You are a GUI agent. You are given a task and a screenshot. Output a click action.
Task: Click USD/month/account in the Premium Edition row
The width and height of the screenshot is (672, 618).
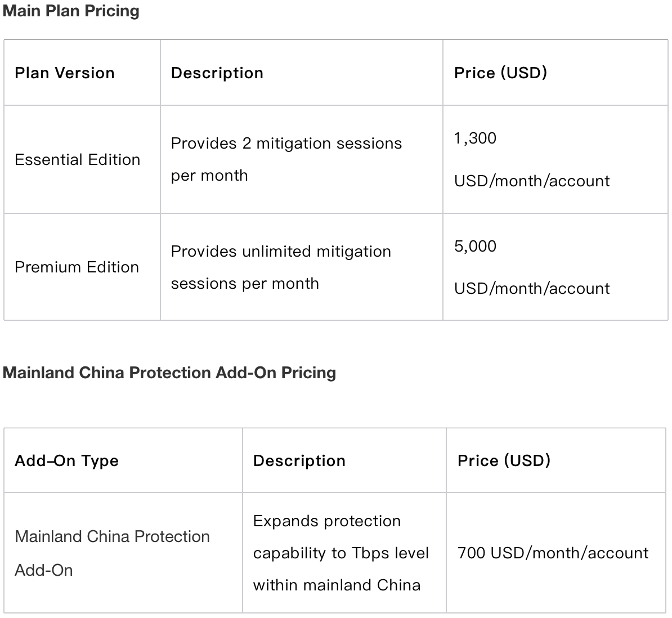point(531,289)
